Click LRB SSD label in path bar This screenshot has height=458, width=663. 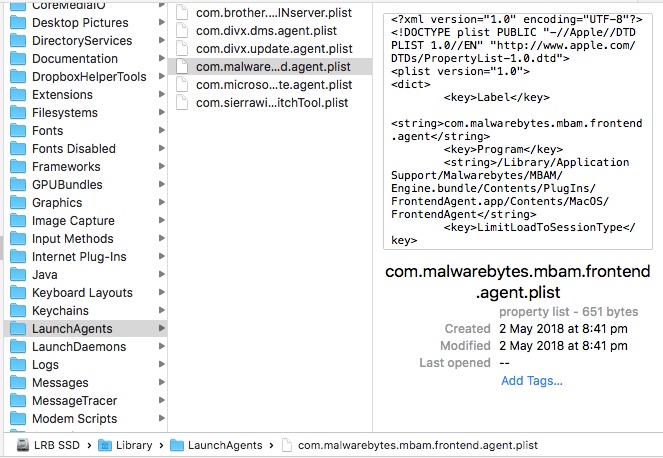[x=57, y=445]
